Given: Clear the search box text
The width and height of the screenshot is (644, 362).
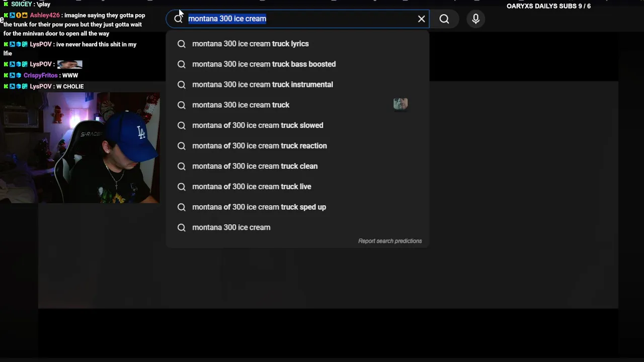Looking at the screenshot, I should click(x=421, y=19).
